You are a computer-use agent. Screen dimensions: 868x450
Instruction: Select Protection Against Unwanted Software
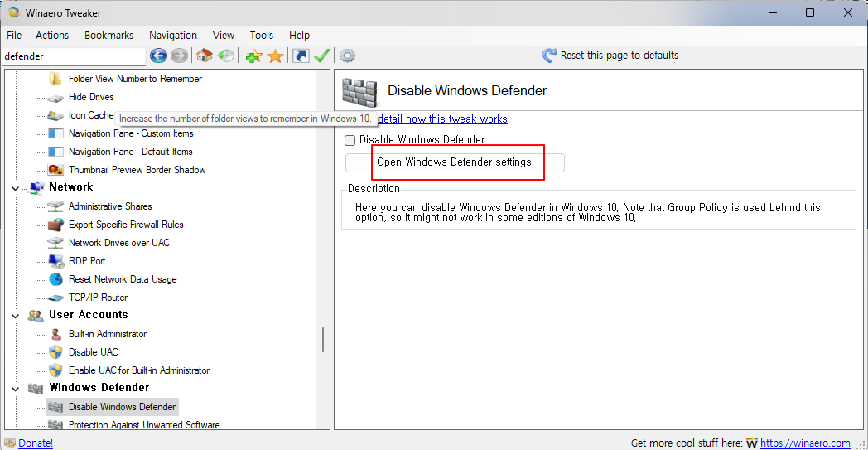[144, 425]
